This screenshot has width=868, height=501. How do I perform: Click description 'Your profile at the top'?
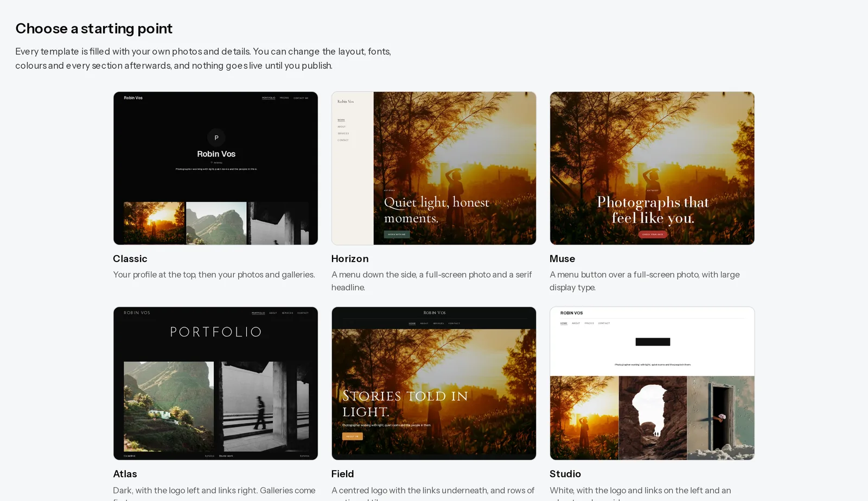(214, 275)
